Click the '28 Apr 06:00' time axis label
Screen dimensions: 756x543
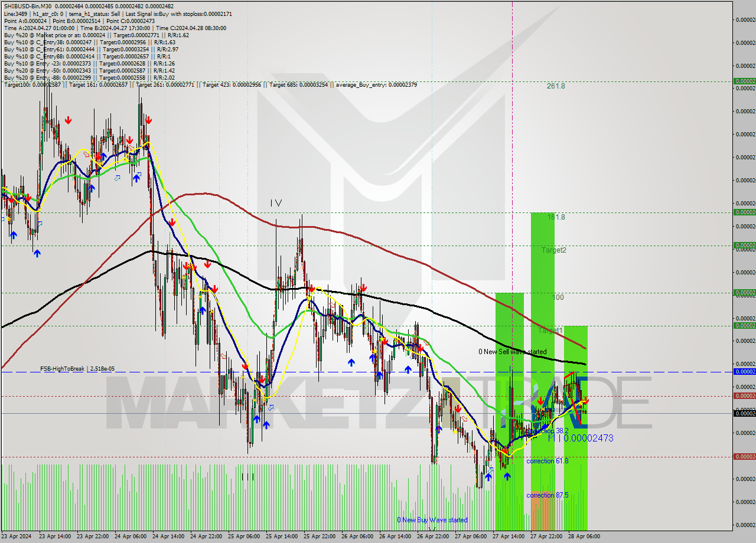(x=585, y=537)
